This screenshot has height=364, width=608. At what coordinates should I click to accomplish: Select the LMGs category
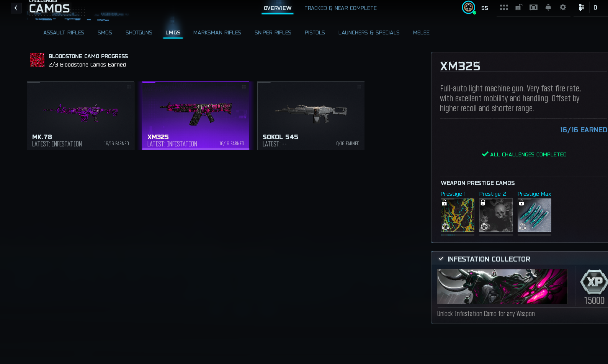click(x=173, y=32)
